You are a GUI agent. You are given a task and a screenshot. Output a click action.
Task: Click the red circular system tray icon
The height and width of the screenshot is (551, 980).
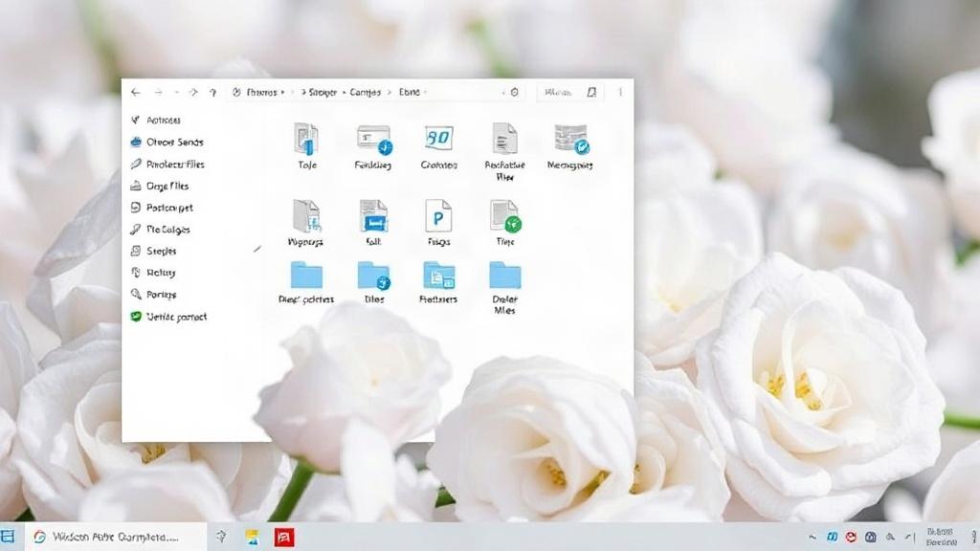(x=851, y=538)
